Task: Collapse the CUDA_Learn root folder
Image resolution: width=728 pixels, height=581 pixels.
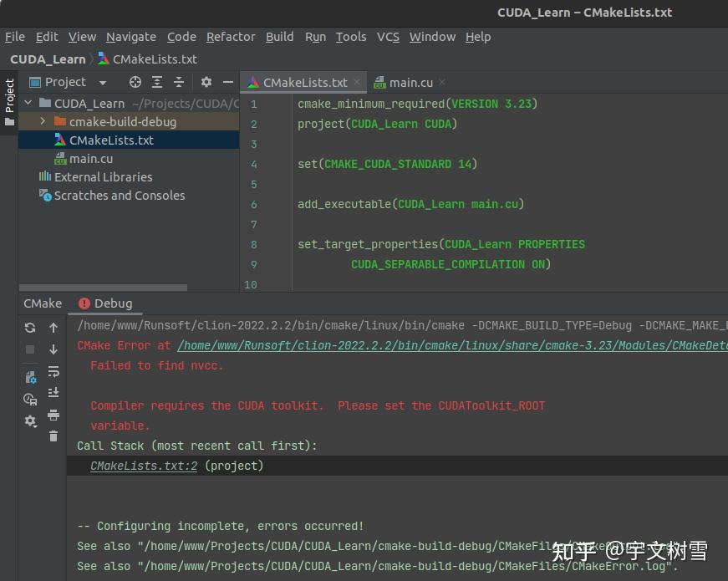Action: click(x=28, y=103)
